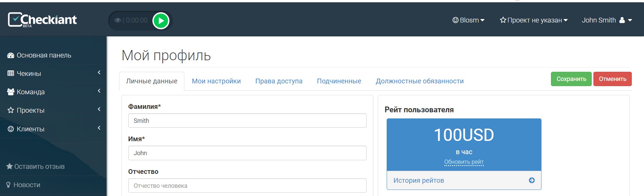This screenshot has width=644, height=196.
Task: Click the table icon beside Чекины
Action: click(11, 73)
